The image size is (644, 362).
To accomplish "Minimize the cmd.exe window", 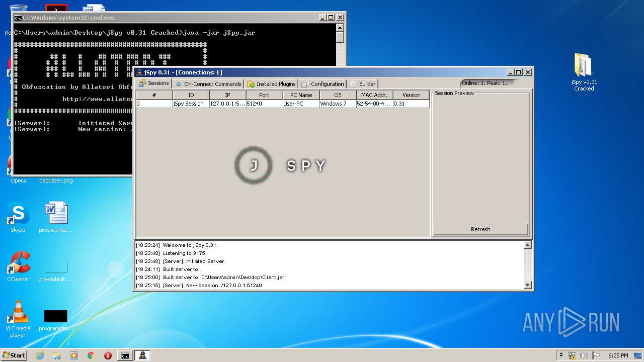I will [323, 18].
